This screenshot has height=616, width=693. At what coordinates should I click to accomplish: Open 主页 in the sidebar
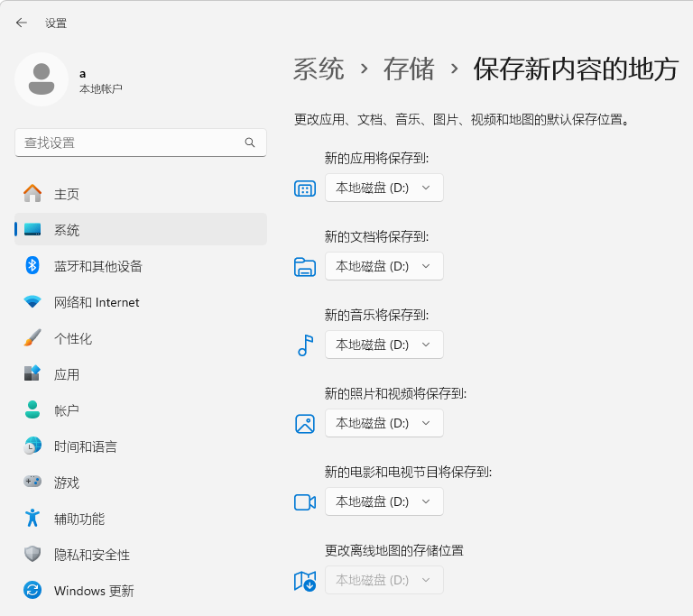tap(141, 194)
